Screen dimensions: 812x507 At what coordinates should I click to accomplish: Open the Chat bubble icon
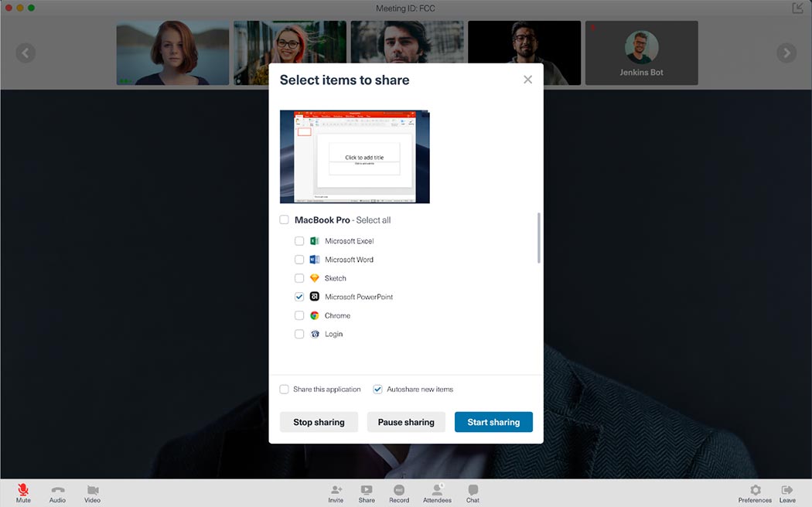473,490
